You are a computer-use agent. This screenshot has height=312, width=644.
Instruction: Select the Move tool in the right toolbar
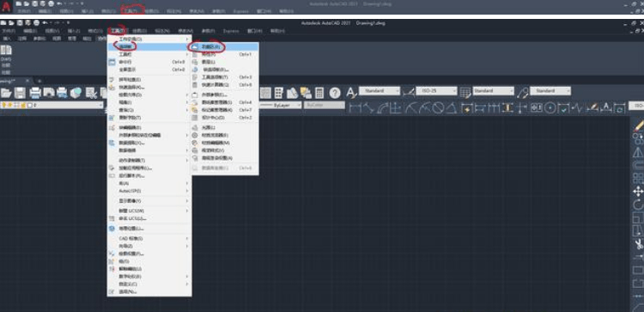[638, 191]
